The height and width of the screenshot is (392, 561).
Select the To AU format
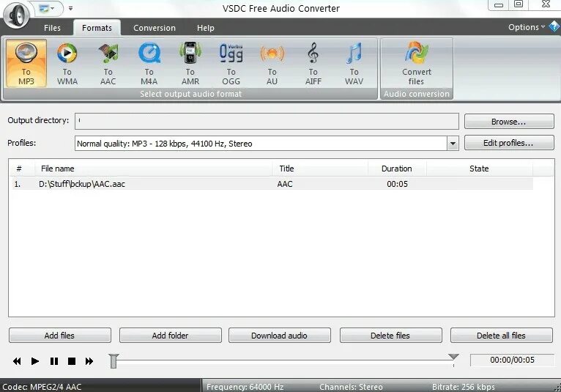click(x=272, y=63)
